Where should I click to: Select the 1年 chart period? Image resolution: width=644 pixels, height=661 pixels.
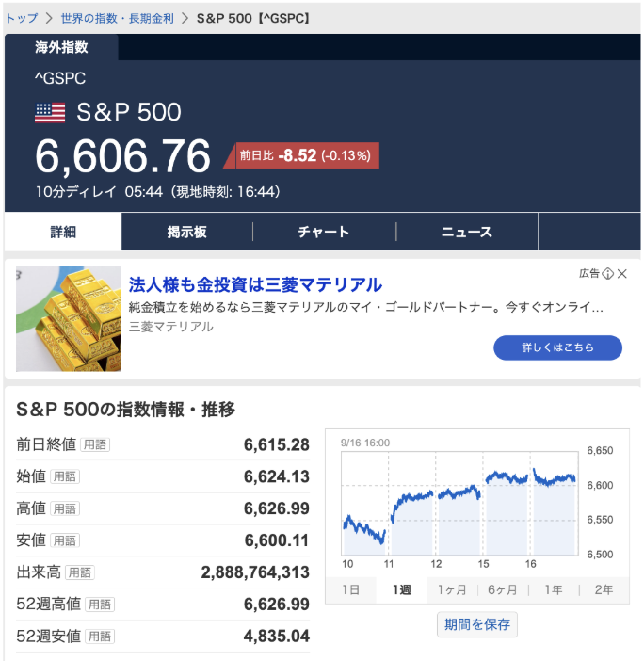tap(554, 590)
